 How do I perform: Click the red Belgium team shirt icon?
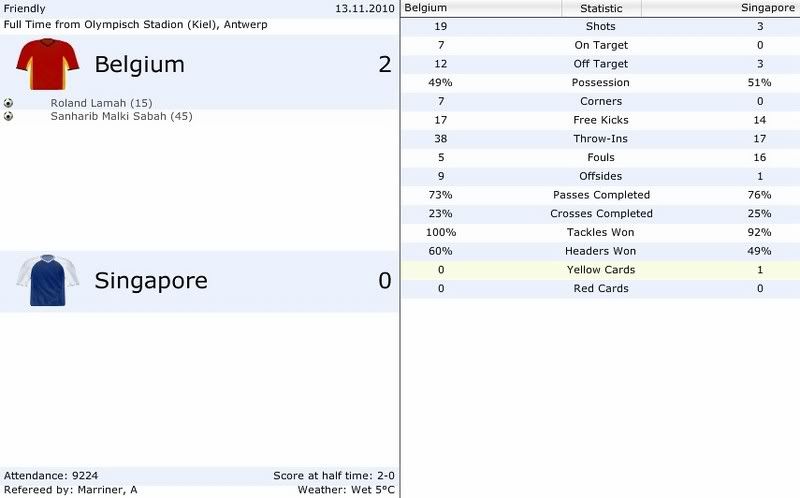coord(47,64)
